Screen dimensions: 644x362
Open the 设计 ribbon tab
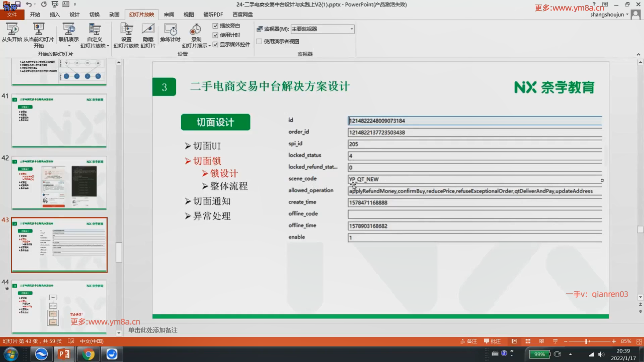pyautogui.click(x=74, y=14)
